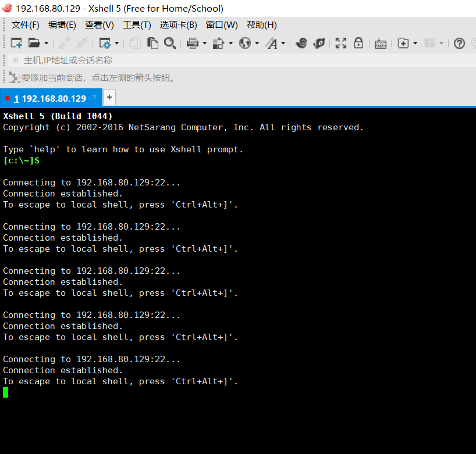Click the Xshell logo in the title bar
This screenshot has width=476, height=454.
coord(7,8)
